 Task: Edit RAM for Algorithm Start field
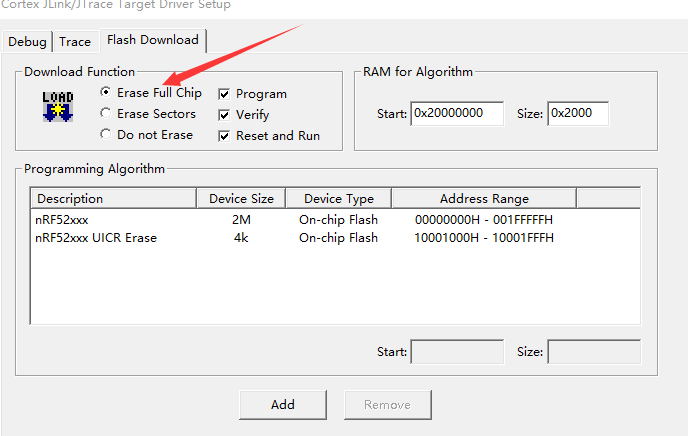tap(457, 114)
